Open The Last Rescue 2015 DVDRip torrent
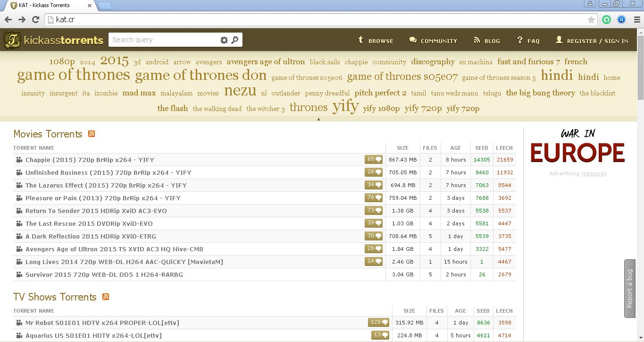This screenshot has width=644, height=342. click(89, 223)
